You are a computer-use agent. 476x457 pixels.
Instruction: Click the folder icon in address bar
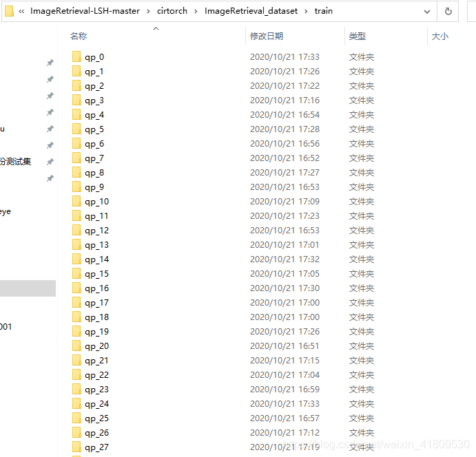[10, 11]
